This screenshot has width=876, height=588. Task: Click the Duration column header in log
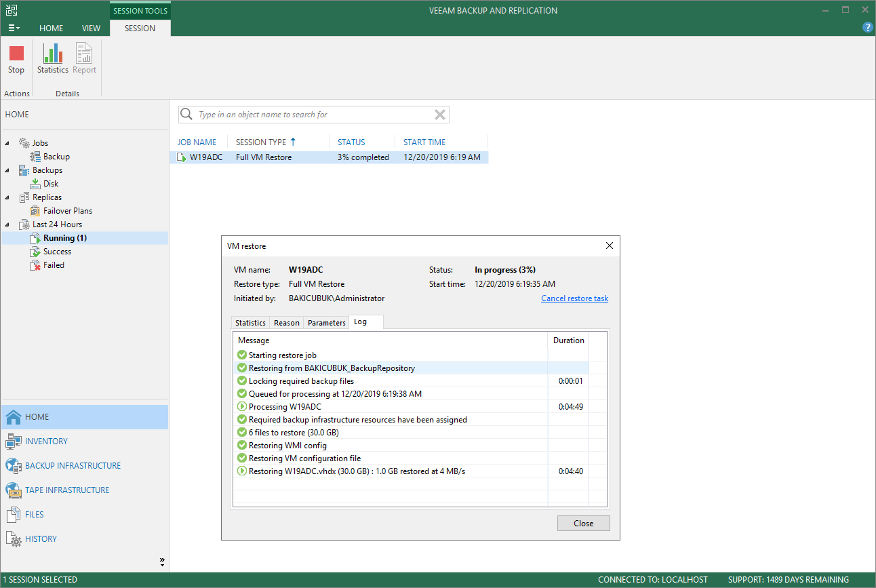pyautogui.click(x=568, y=340)
